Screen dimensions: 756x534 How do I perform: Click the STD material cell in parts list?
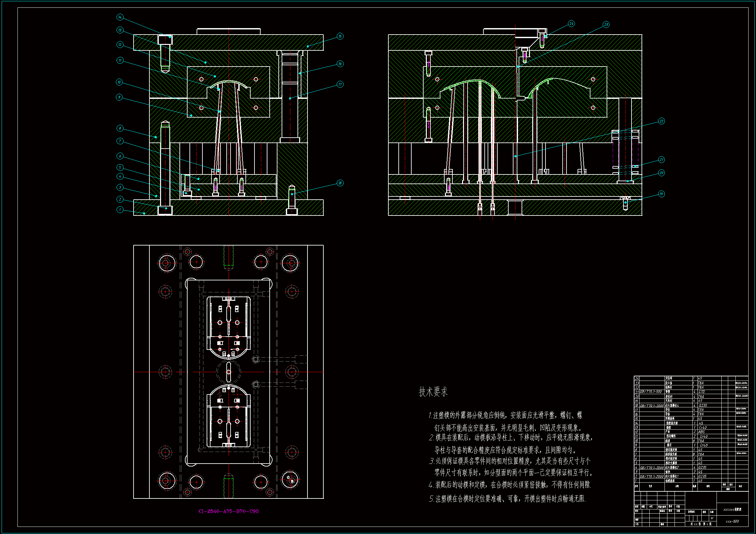click(701, 392)
